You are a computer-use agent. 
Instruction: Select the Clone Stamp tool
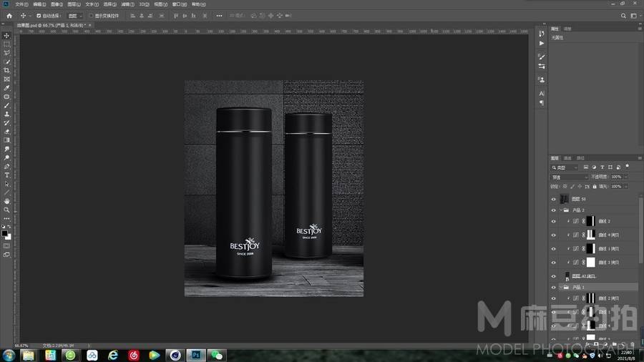point(6,114)
